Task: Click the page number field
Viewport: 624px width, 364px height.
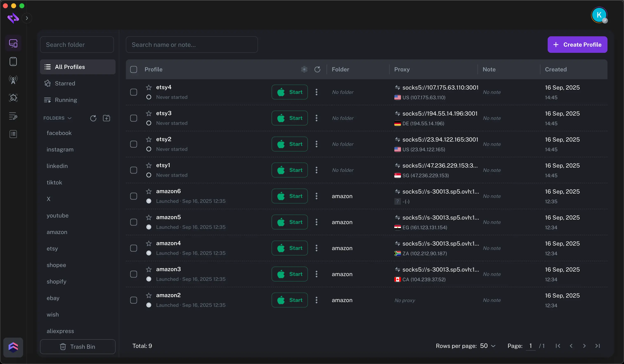Action: point(530,346)
